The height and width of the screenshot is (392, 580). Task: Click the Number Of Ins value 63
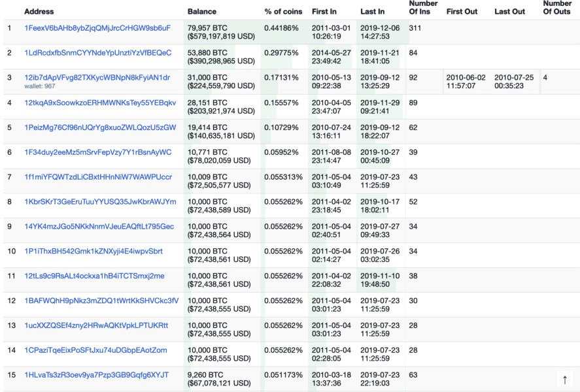pos(413,375)
